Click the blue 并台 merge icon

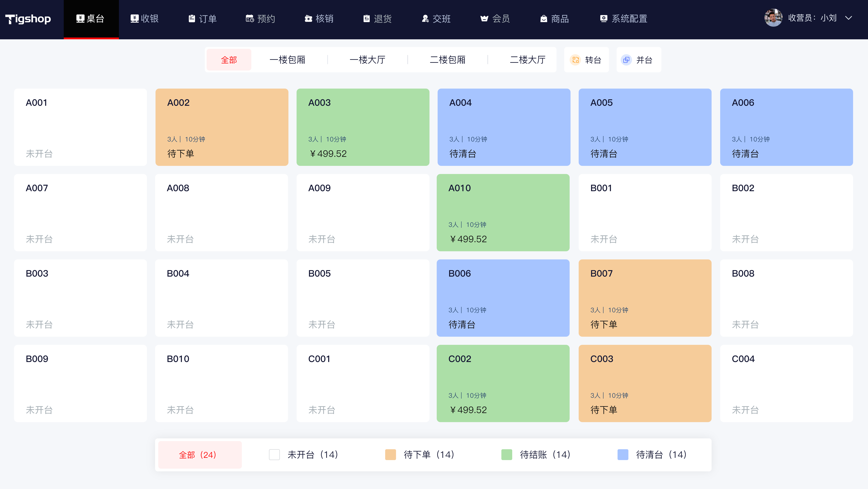pyautogui.click(x=626, y=60)
